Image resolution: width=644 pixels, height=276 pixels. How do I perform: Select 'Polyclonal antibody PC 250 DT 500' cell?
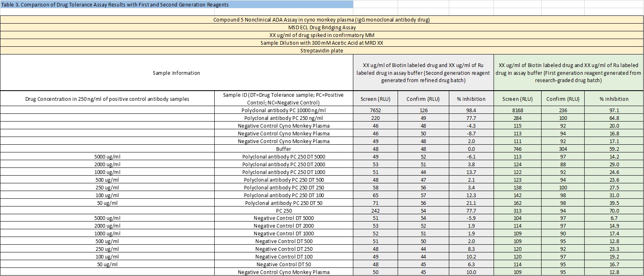point(283,180)
